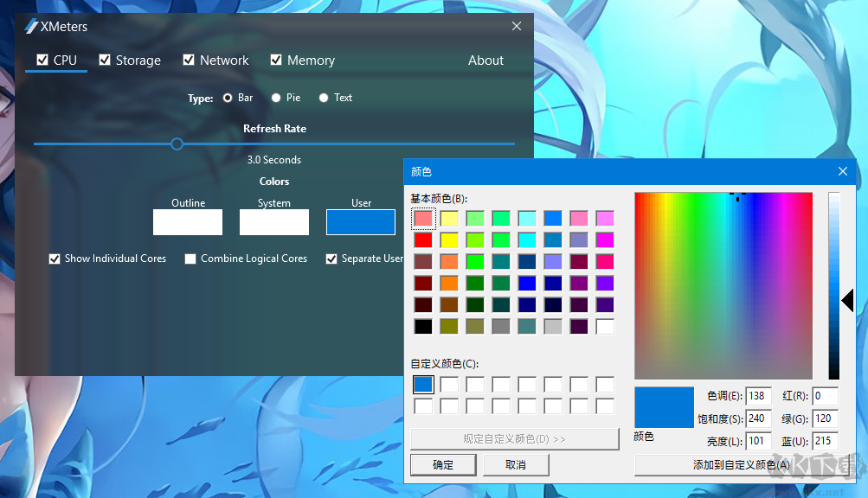Pick the violet purple basic color

(605, 284)
